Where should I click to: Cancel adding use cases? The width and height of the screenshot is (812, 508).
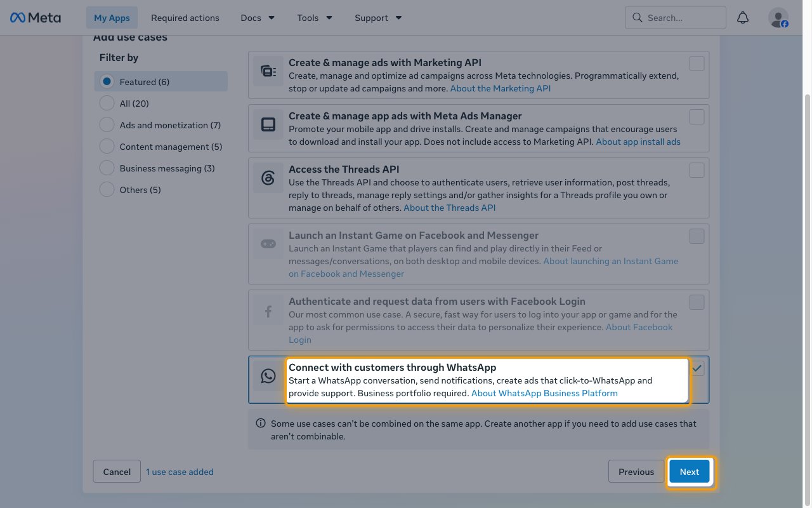[117, 472]
